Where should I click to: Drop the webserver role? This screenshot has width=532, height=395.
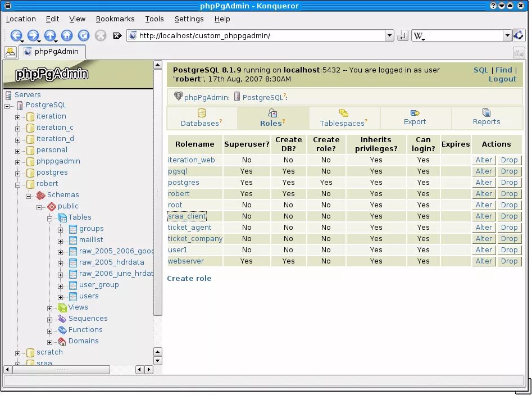tap(510, 261)
